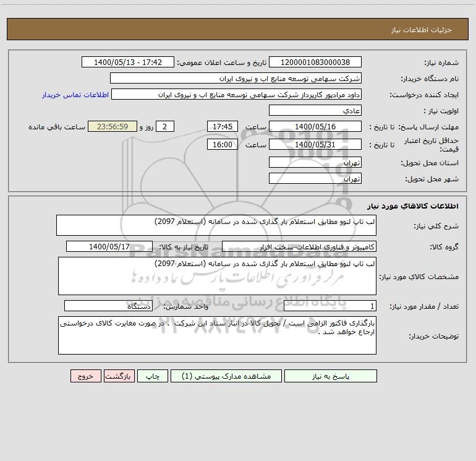Click the countdown timer 23:56:59
Viewport: 476px width, 461px height.
[113, 126]
